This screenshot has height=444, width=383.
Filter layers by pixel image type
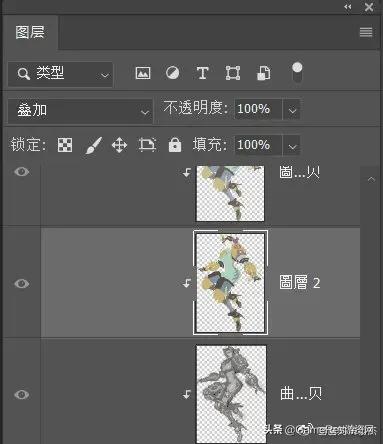(x=143, y=73)
